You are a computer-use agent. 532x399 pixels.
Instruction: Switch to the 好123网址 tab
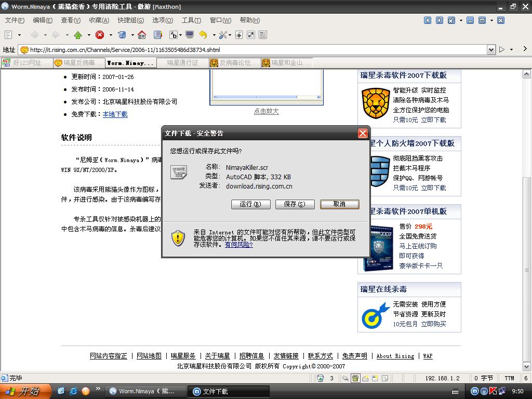[27, 63]
